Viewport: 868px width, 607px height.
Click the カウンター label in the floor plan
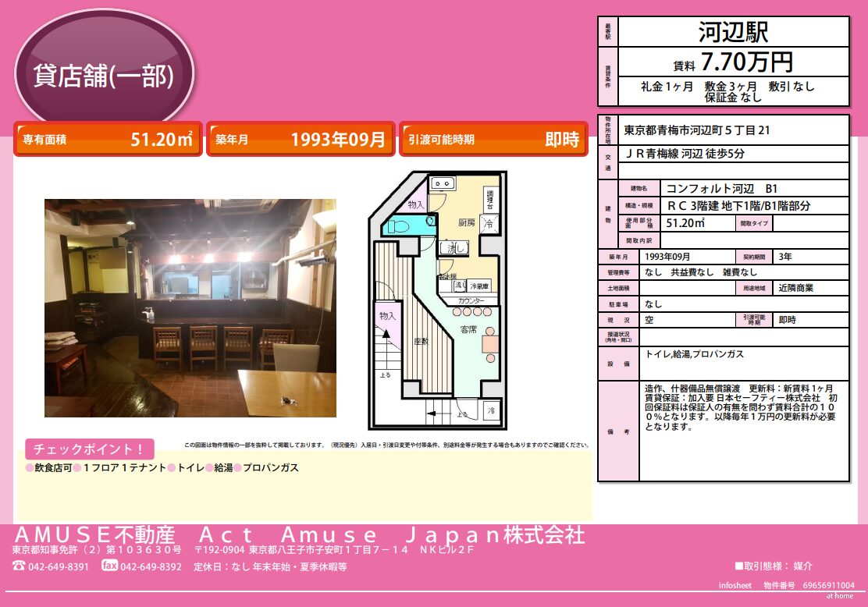tap(471, 301)
